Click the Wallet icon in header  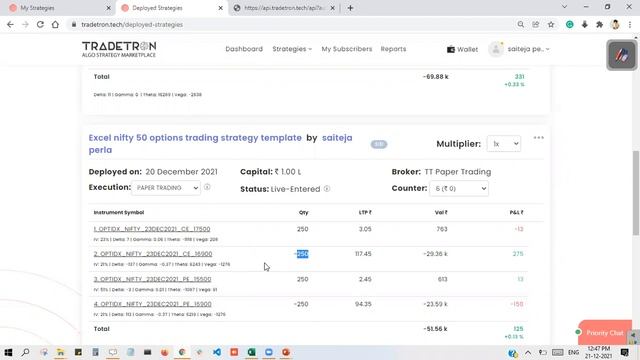451,49
